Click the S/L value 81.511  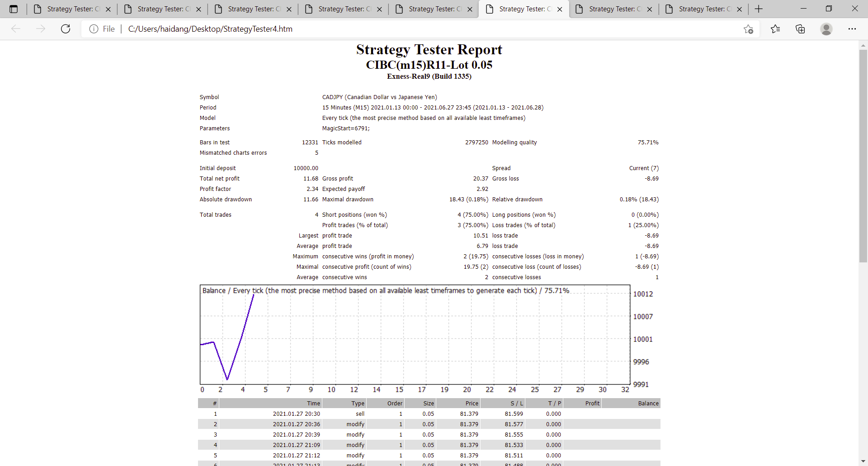tap(514, 456)
